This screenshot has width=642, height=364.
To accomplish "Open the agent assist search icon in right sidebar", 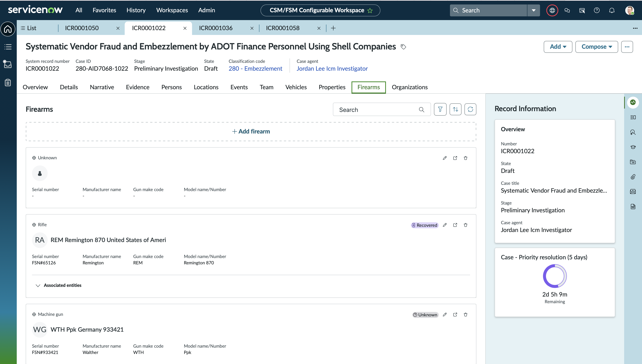I will click(633, 132).
